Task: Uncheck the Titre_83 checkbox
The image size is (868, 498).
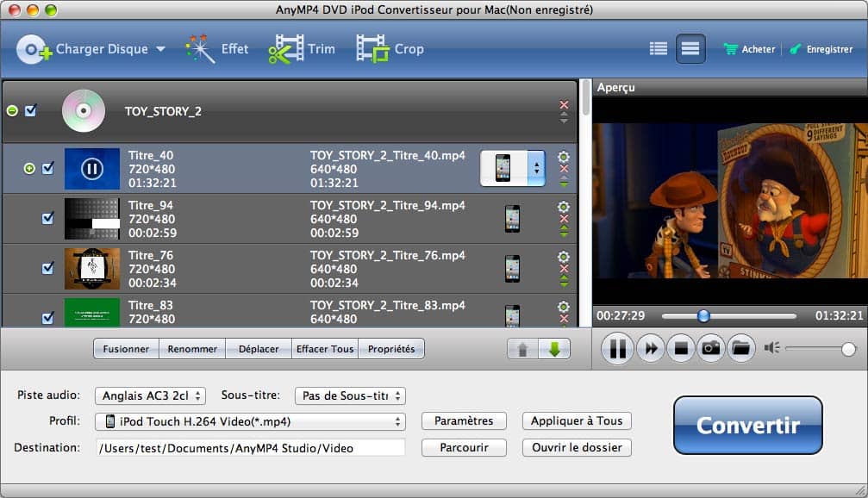Action: click(48, 318)
